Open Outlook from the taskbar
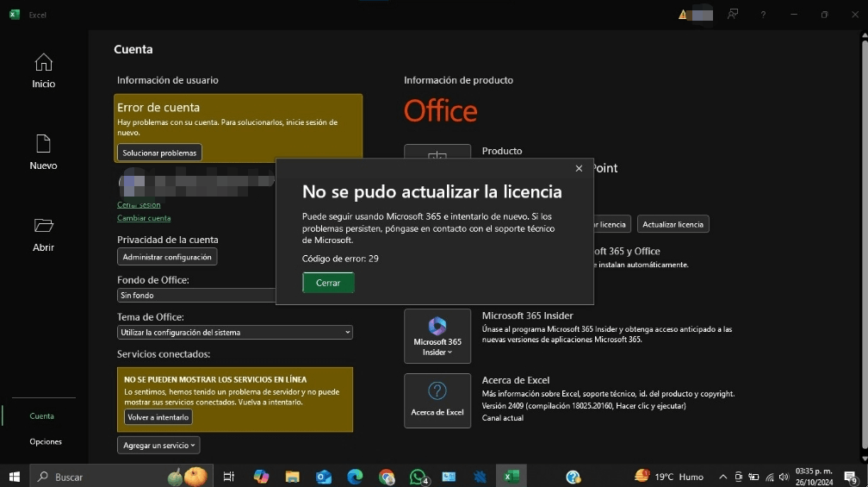868x487 pixels. (x=324, y=477)
